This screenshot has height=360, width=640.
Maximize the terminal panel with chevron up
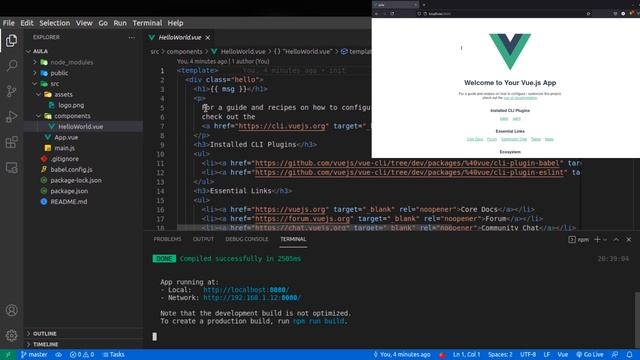click(x=616, y=240)
